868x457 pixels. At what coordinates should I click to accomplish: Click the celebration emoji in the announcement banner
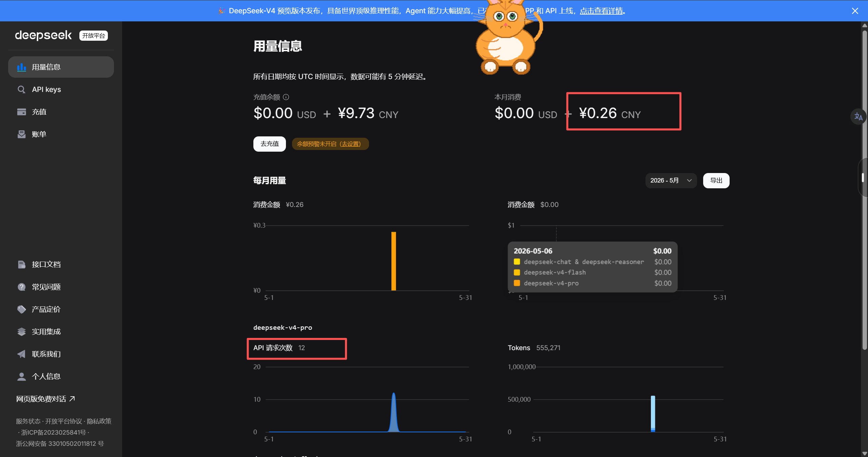pyautogui.click(x=221, y=11)
